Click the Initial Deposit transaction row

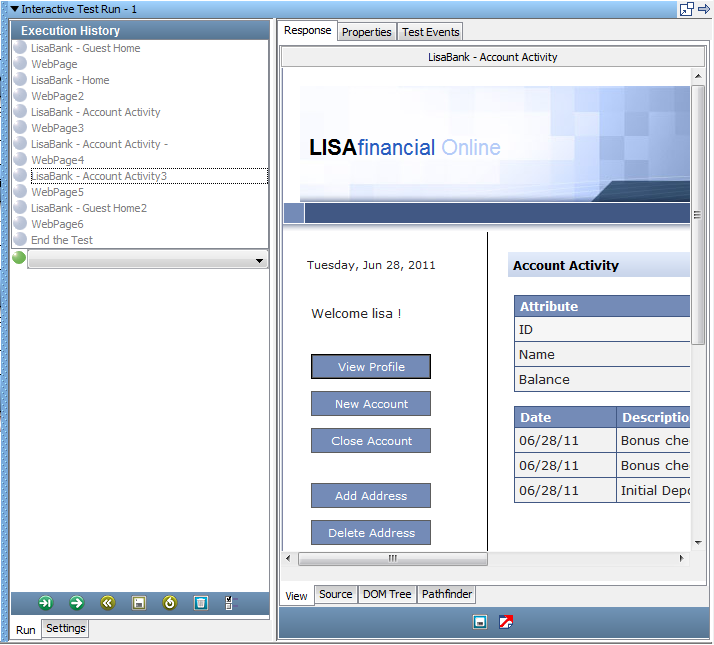coord(602,490)
